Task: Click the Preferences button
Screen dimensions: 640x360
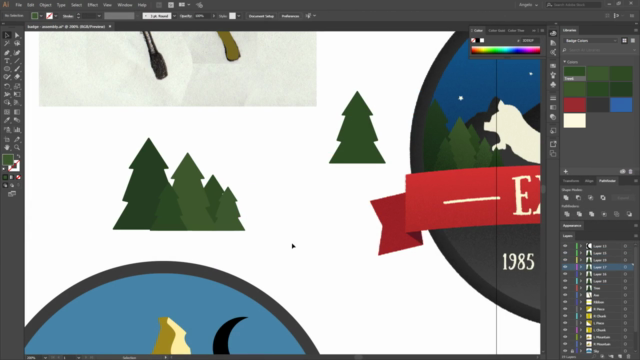Action: (x=290, y=16)
